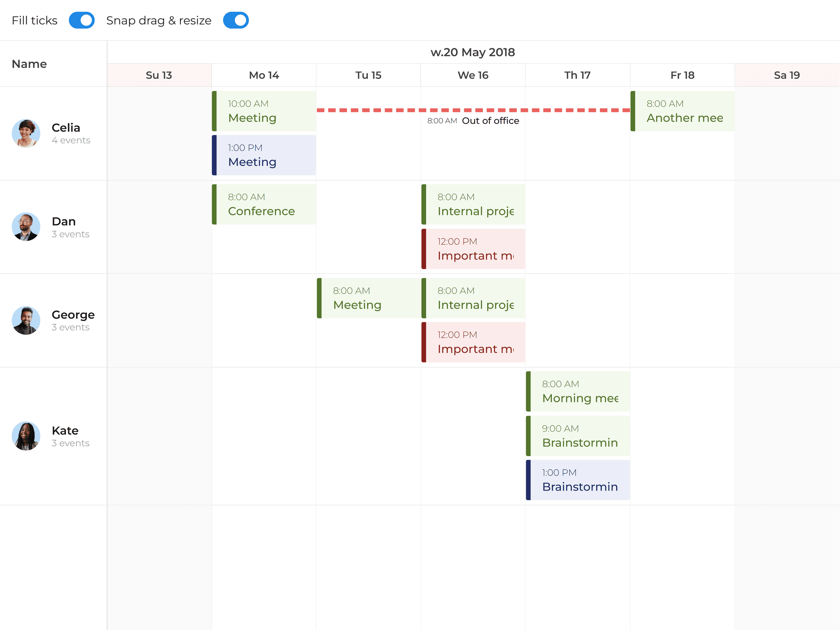Image resolution: width=840 pixels, height=630 pixels.
Task: Select the dark red bar on Dan's Important meeting
Action: [x=424, y=249]
